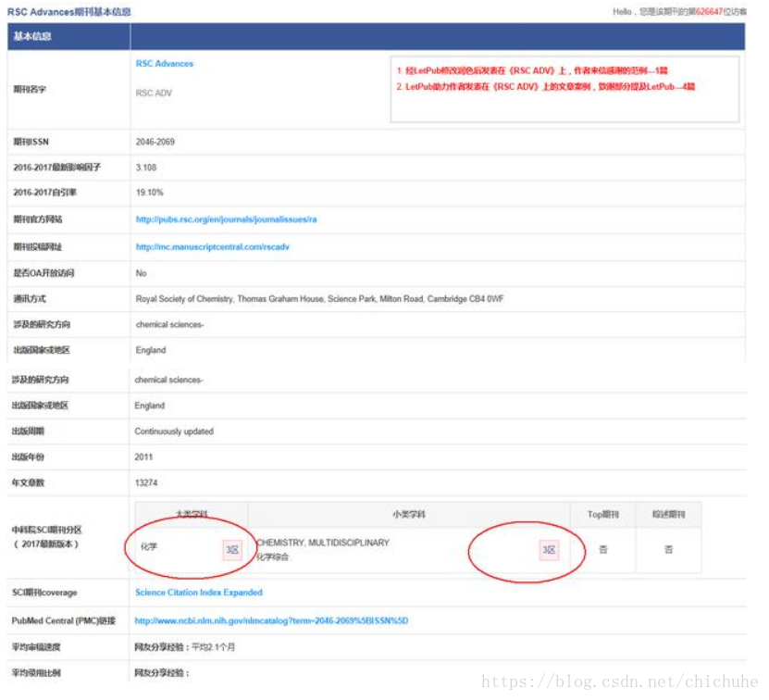
Task: Open the RSC Advances journal name link
Action: click(165, 64)
